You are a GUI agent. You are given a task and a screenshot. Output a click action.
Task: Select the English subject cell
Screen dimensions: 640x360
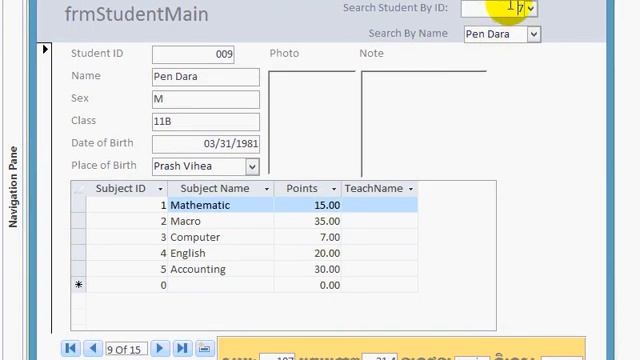(x=221, y=253)
